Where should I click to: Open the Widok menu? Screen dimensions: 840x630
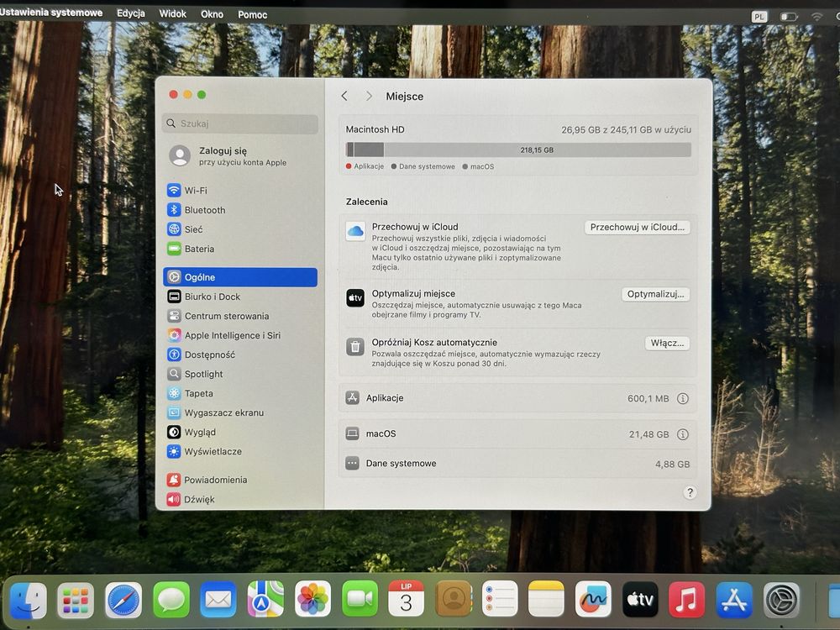pos(172,14)
